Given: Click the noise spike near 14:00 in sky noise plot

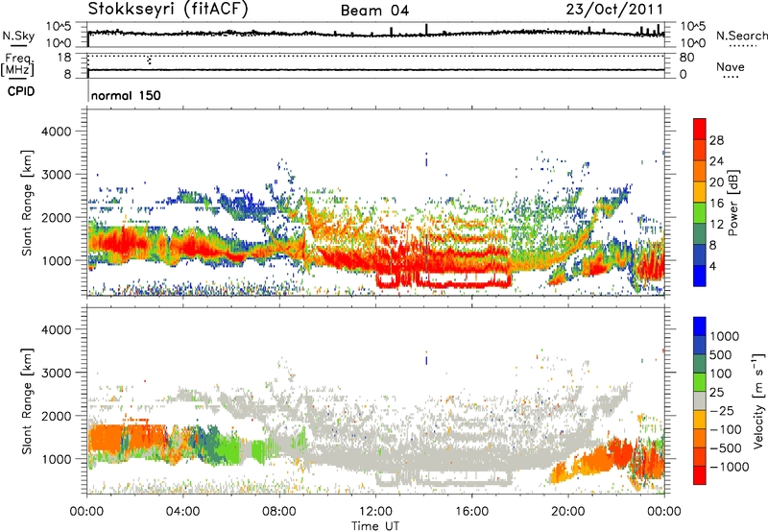Looking at the screenshot, I should click(426, 30).
